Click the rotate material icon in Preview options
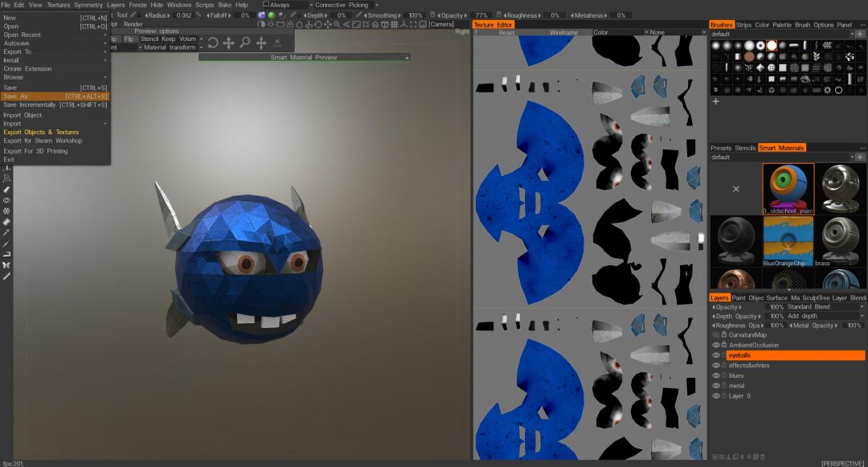868x467 pixels. click(x=212, y=43)
